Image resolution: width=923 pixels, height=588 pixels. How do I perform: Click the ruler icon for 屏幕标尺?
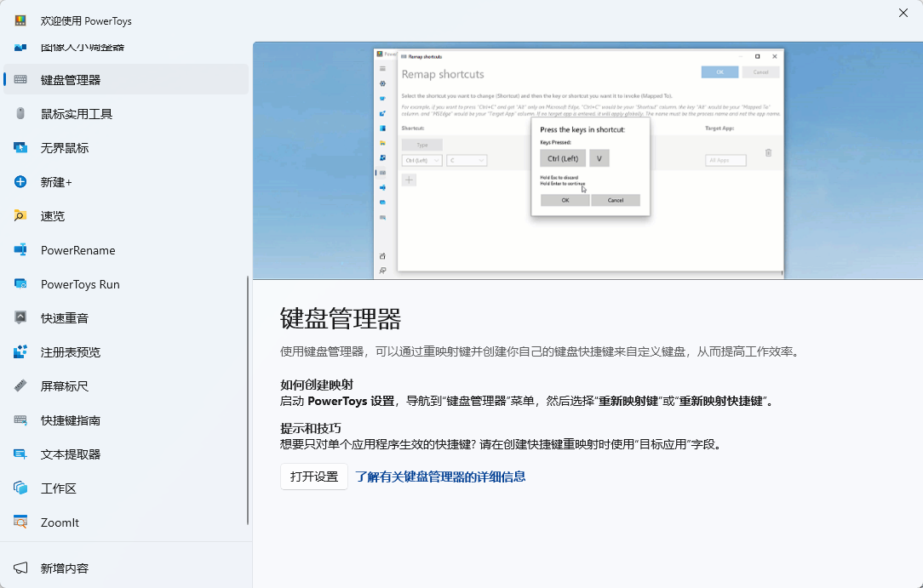[20, 385]
